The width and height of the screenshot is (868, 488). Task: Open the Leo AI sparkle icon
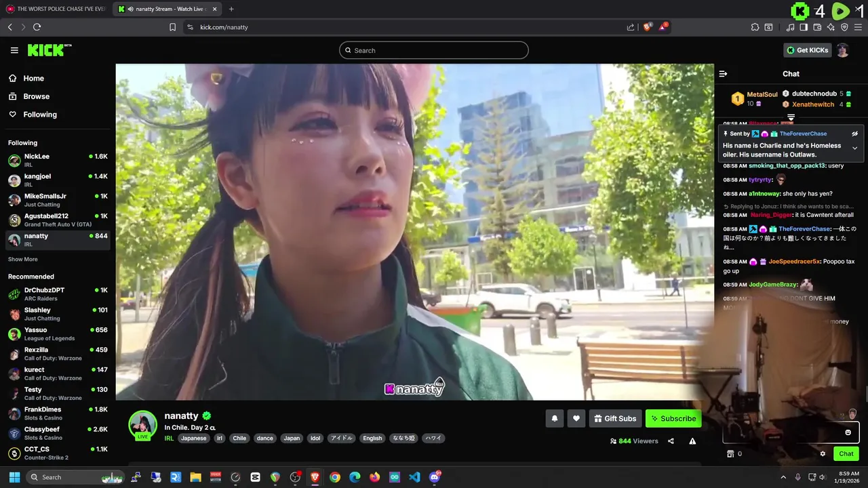pyautogui.click(x=831, y=27)
